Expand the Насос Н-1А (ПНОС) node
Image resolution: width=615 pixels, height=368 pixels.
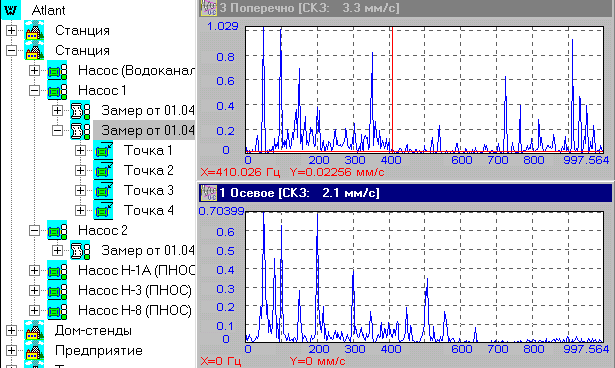pos(34,271)
